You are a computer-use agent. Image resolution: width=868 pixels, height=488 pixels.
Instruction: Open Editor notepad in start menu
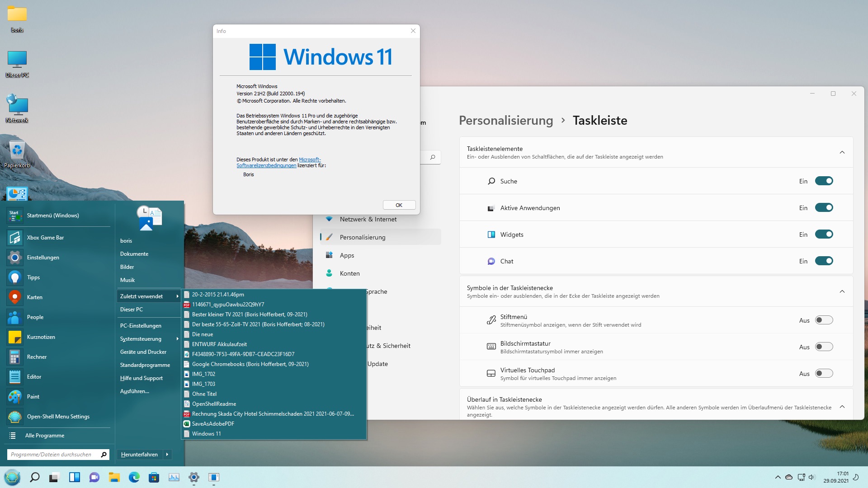(58, 377)
